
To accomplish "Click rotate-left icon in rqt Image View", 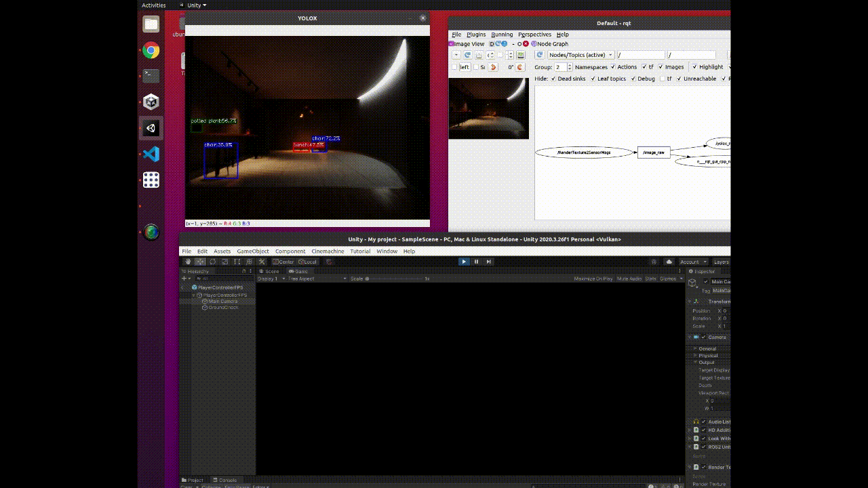I will [x=494, y=67].
